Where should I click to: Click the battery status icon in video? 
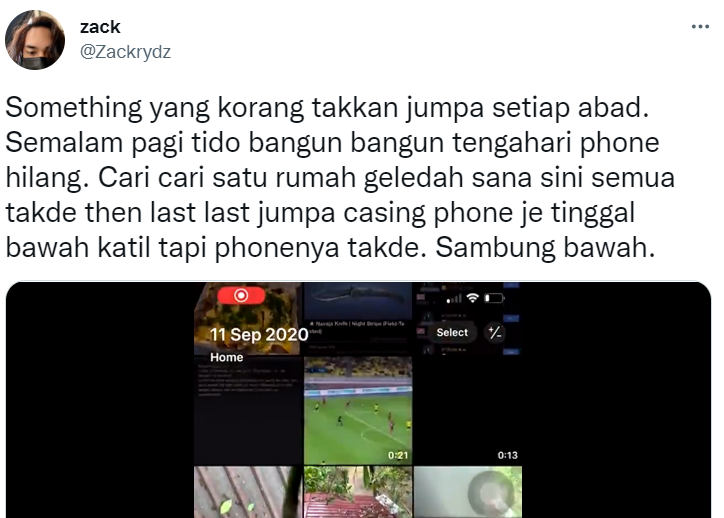click(494, 298)
